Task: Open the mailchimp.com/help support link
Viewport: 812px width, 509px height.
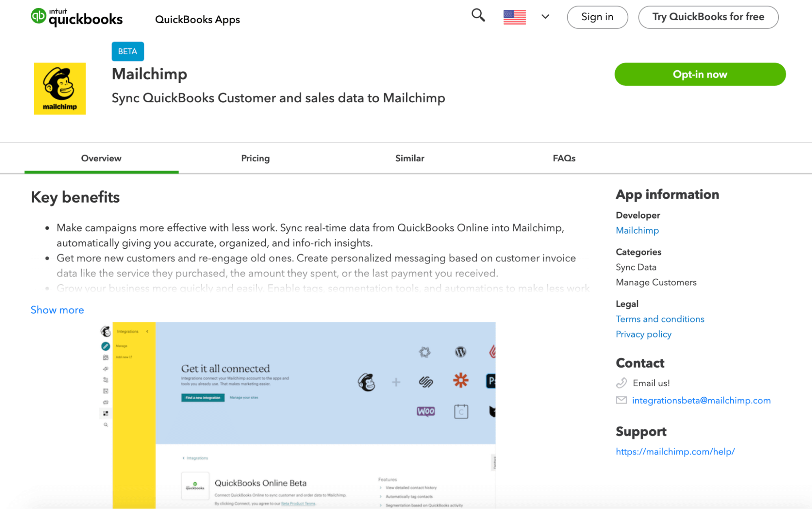Action: tap(675, 451)
